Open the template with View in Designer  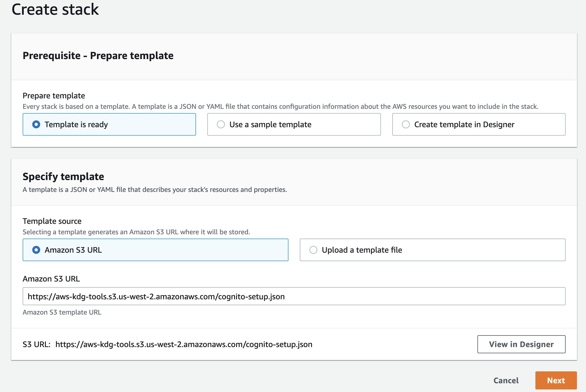[x=521, y=344]
